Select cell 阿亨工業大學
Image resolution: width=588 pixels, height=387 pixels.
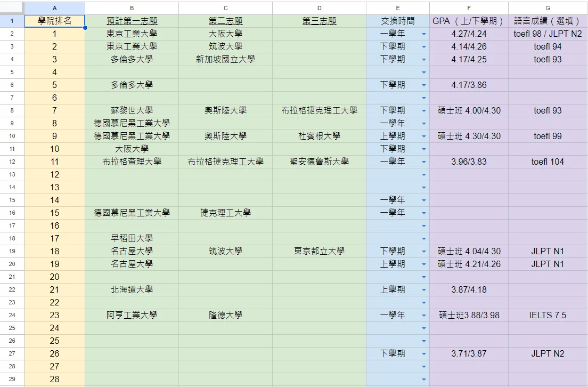point(132,316)
